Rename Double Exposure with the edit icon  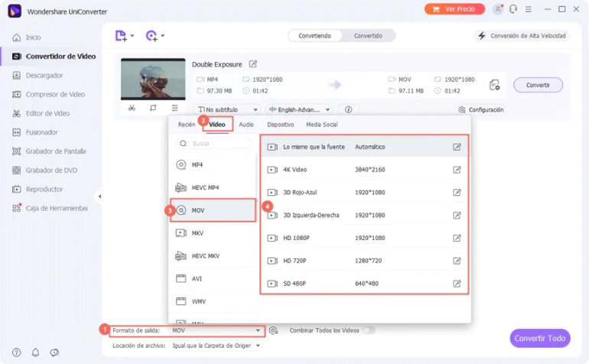[x=253, y=64]
